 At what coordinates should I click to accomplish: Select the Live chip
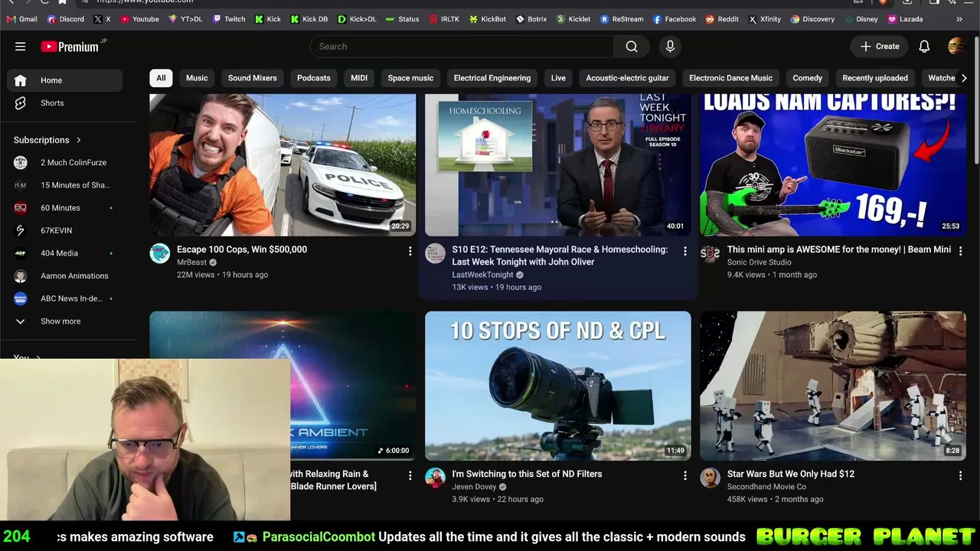558,78
